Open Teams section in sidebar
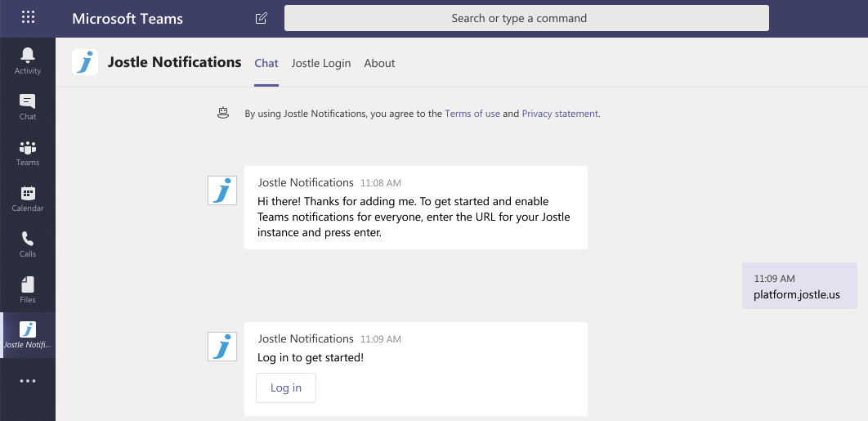The width and height of the screenshot is (868, 421). click(x=28, y=152)
